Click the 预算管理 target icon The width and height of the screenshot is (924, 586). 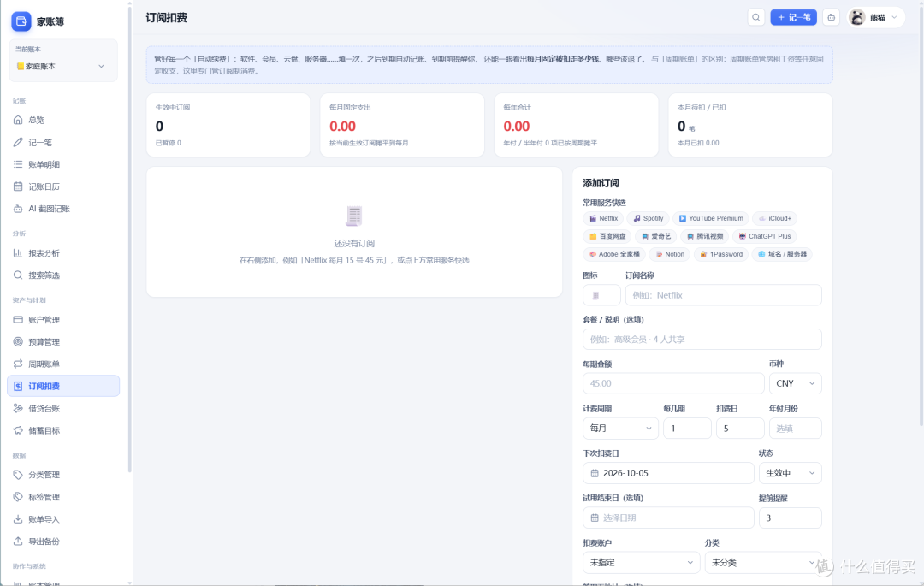pos(18,342)
